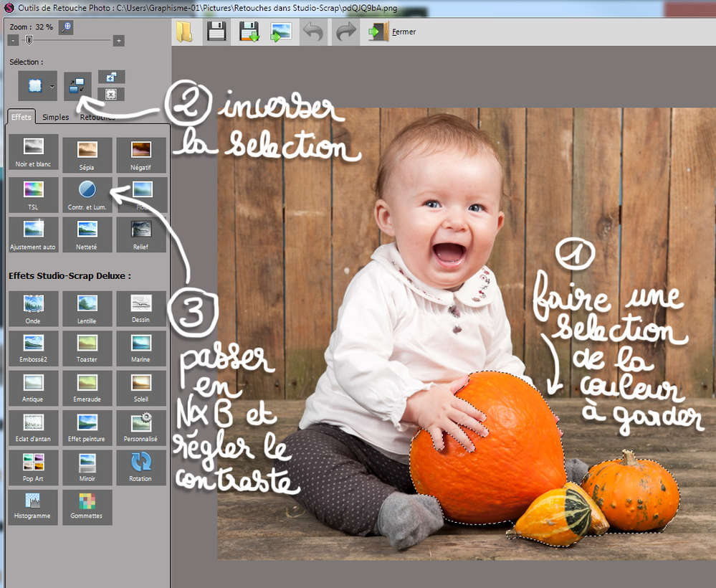Apply the Noir et blanc effect
Viewport: 716px width, 588px height.
[33, 154]
